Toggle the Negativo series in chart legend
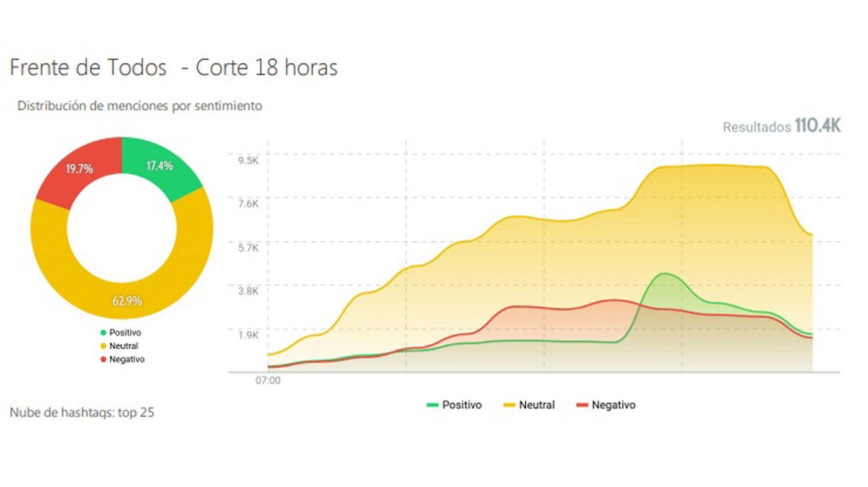This screenshot has height=487, width=868. coord(605,405)
